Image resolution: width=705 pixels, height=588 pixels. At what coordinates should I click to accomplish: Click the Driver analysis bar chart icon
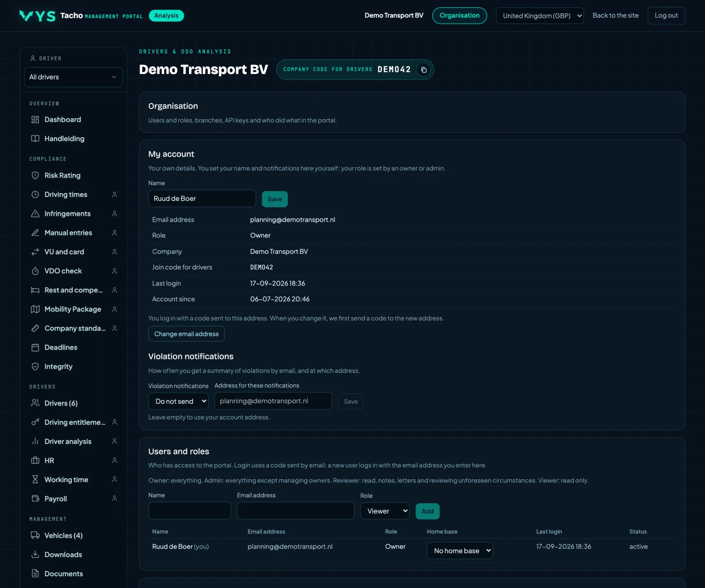pyautogui.click(x=35, y=441)
